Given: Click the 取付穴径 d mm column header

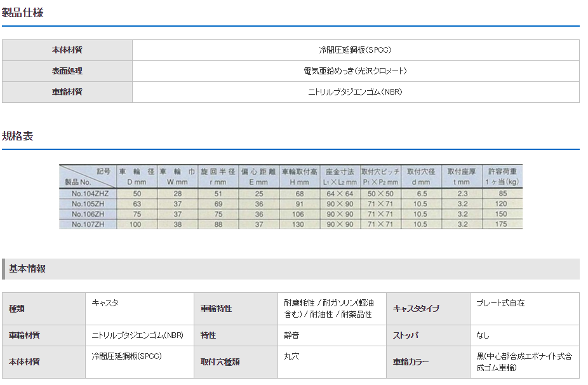Looking at the screenshot, I should coord(421,177).
